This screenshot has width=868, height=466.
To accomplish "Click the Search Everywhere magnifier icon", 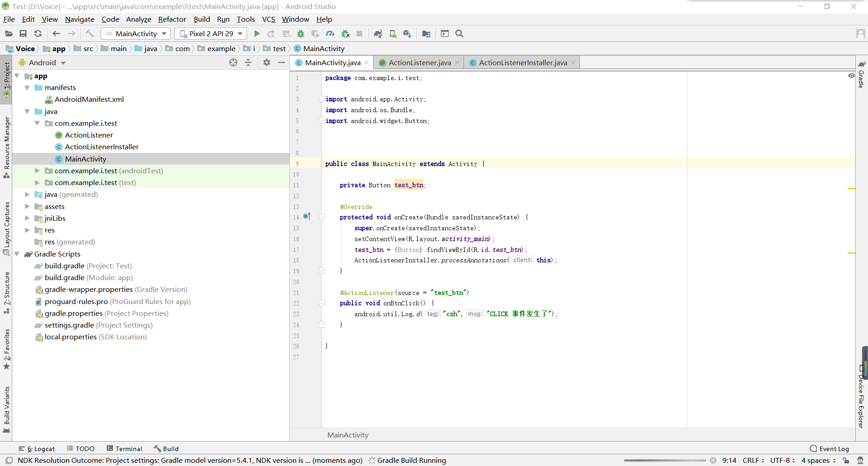I will (x=459, y=33).
